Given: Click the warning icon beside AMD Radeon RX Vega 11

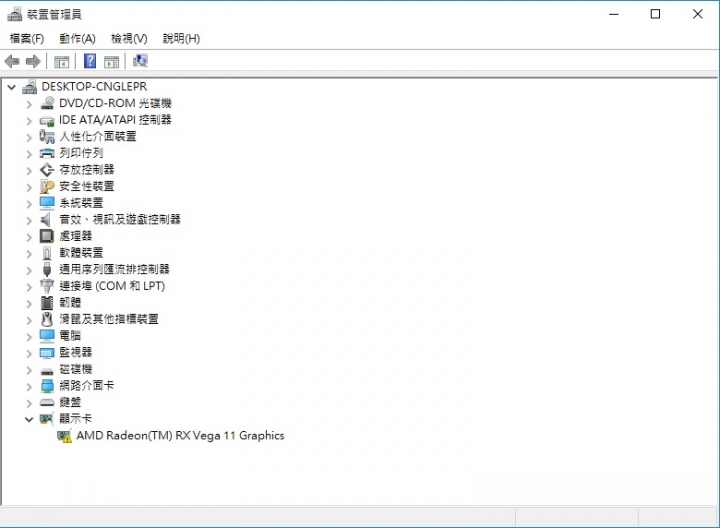Looking at the screenshot, I should point(64,436).
